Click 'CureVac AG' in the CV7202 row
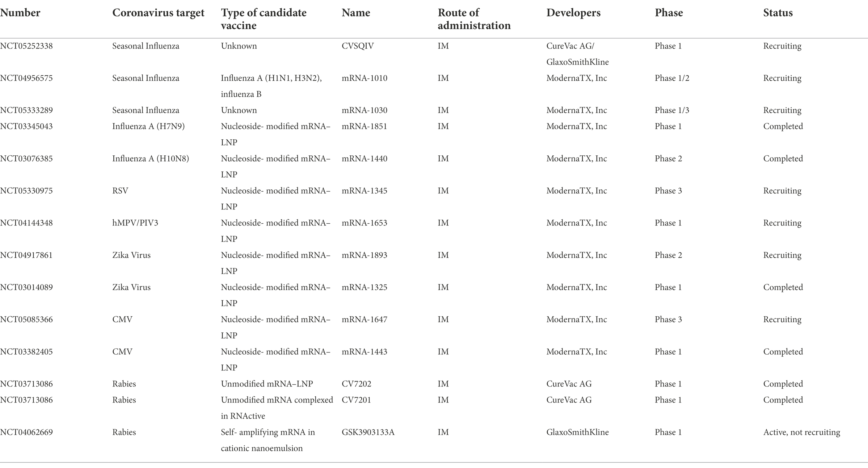The image size is (868, 468). pos(569,384)
